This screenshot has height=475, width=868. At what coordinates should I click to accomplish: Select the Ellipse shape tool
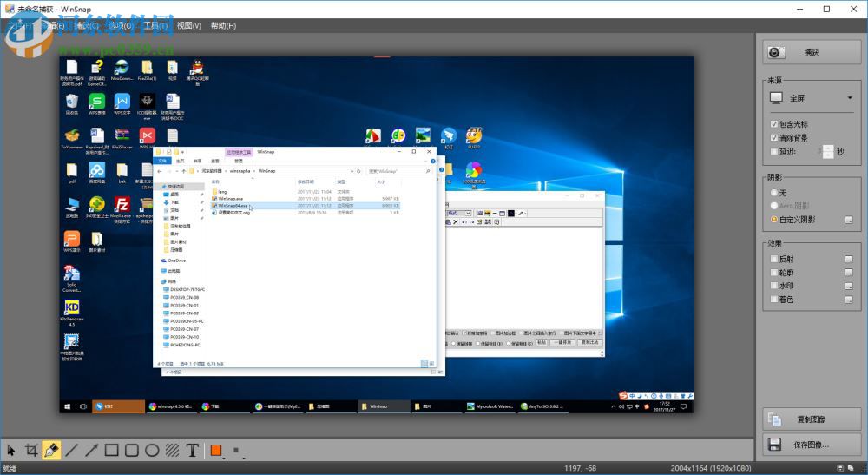coord(152,451)
